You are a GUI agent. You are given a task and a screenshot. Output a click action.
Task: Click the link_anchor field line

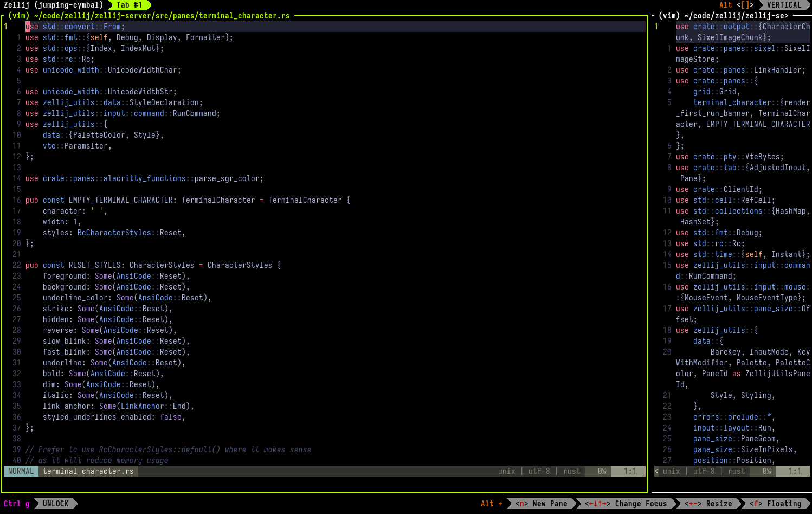click(118, 406)
